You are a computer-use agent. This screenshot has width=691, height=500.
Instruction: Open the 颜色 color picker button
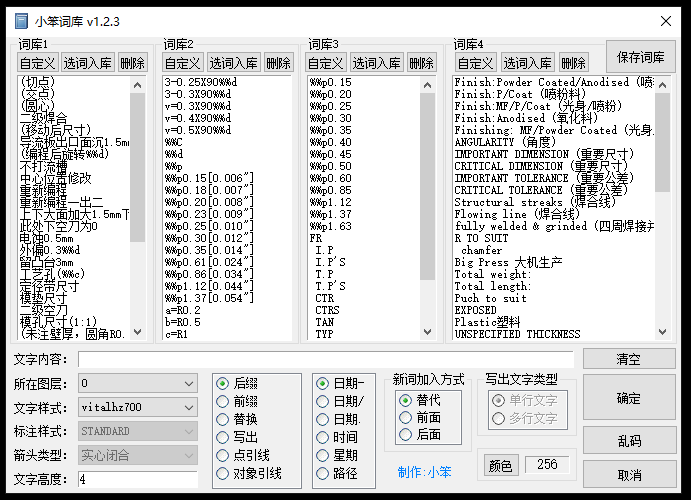pos(500,465)
